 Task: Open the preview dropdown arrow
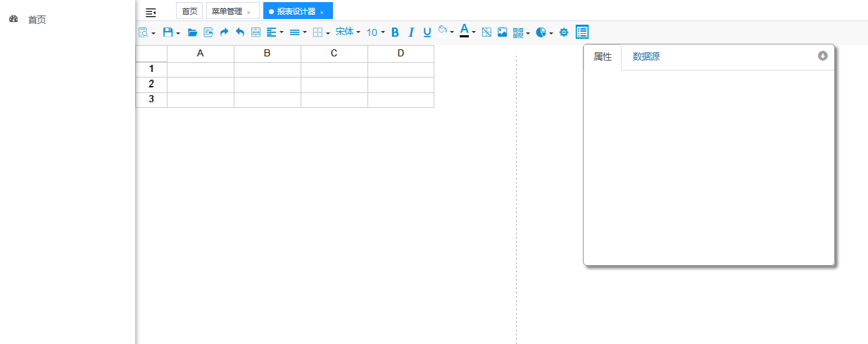coord(153,33)
